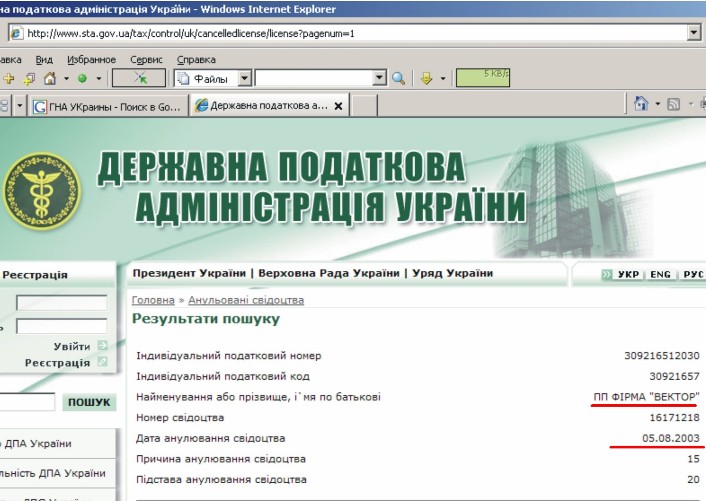
Task: Open a new blank tab
Action: point(364,106)
